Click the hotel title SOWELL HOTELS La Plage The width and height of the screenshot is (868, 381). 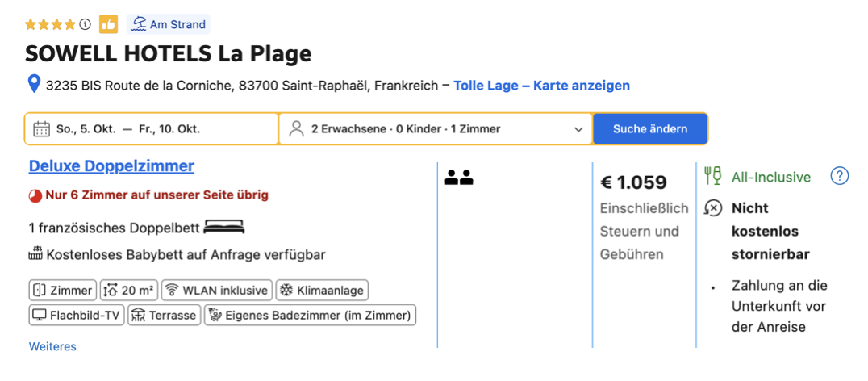tap(169, 54)
